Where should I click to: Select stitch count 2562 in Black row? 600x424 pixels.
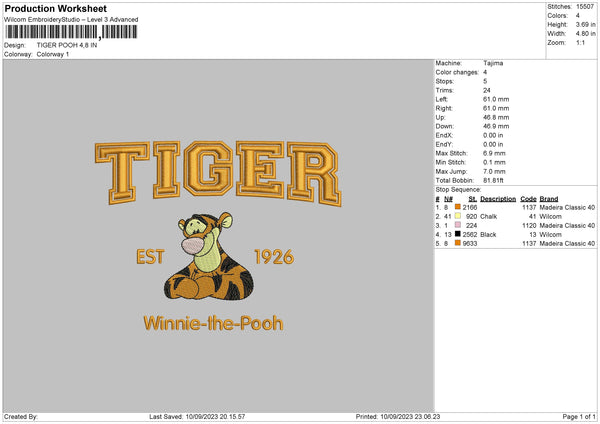coord(470,235)
